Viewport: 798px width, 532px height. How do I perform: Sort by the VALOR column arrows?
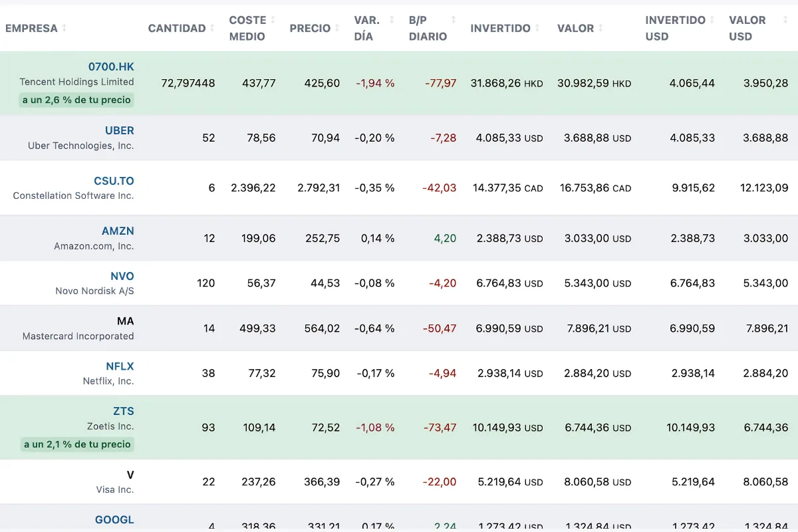(x=600, y=28)
